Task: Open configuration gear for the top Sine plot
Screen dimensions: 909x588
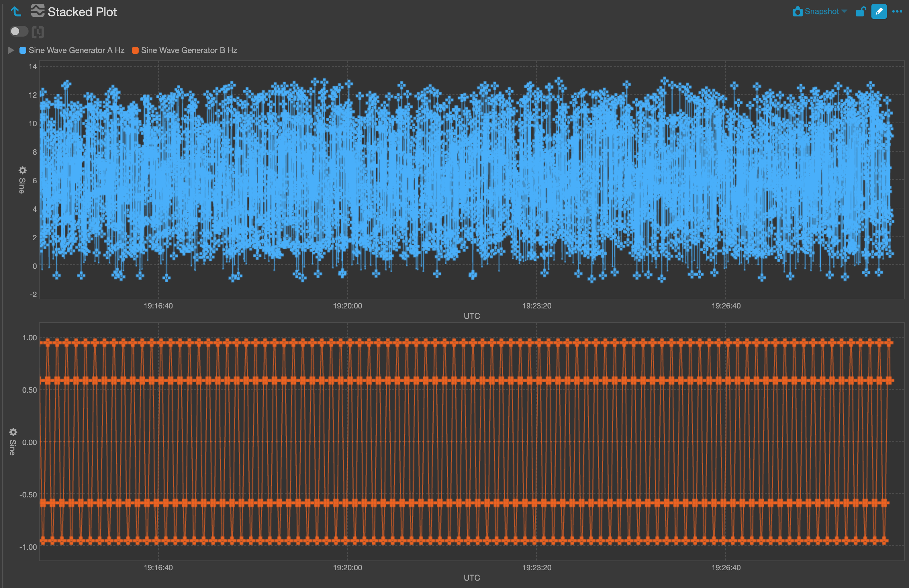Action: tap(22, 171)
